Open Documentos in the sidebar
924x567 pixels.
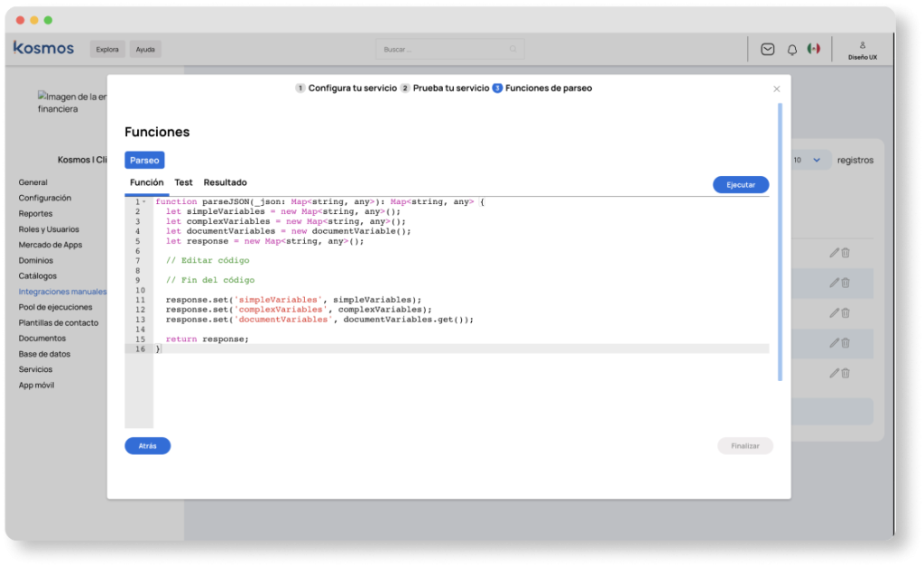coord(42,339)
